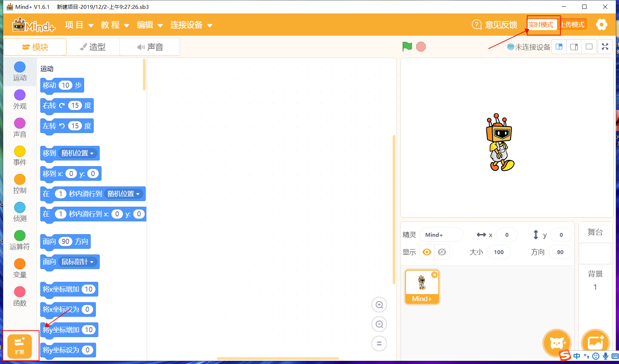This screenshot has width=619, height=364.
Task: Edit the sprite 大小 size field
Action: pos(499,252)
